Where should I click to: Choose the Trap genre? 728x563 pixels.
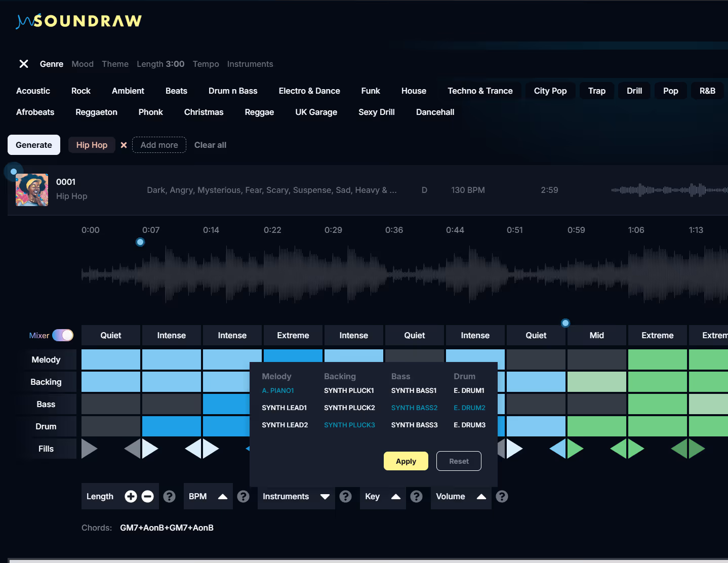[x=597, y=91]
